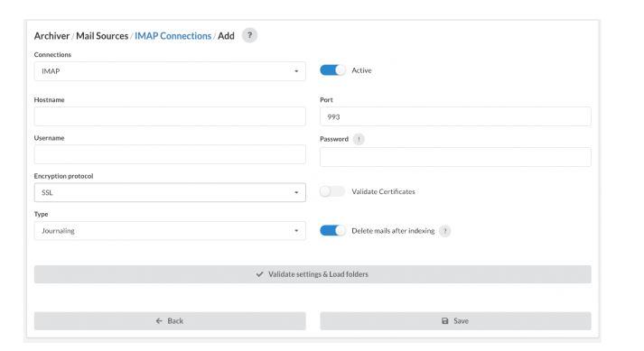Open the Type dropdown showing Journaling
The image size is (644, 351).
click(170, 231)
